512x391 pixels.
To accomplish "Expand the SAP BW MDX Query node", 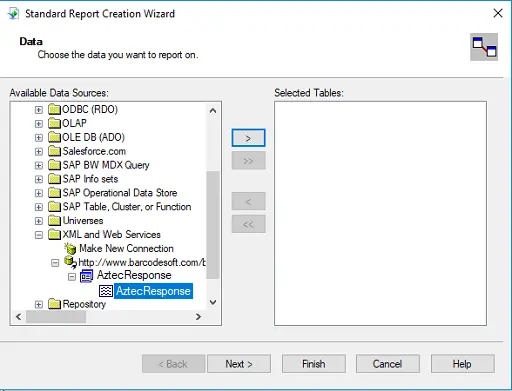I will coord(39,165).
